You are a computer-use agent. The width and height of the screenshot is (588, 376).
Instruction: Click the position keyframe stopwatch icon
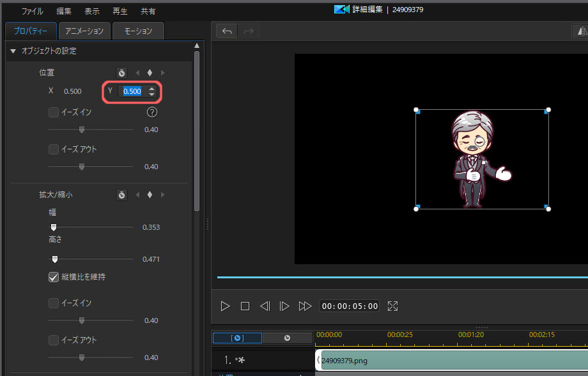pos(121,73)
